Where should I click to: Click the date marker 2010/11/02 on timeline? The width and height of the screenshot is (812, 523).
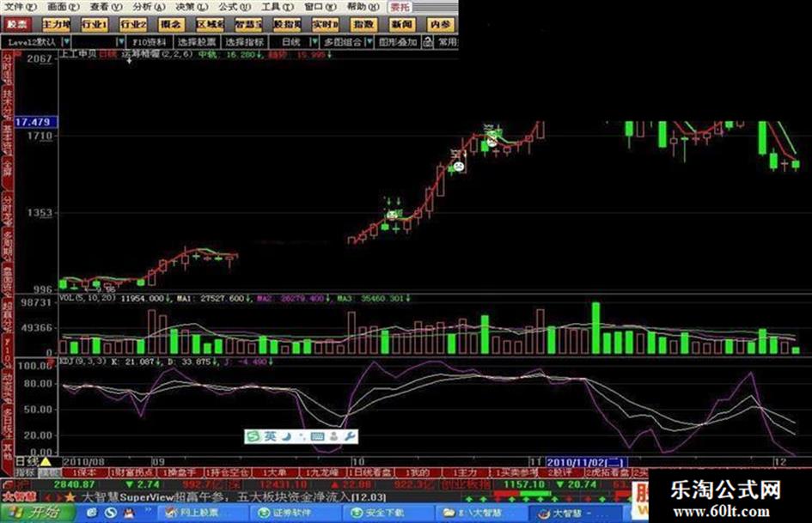pyautogui.click(x=585, y=462)
